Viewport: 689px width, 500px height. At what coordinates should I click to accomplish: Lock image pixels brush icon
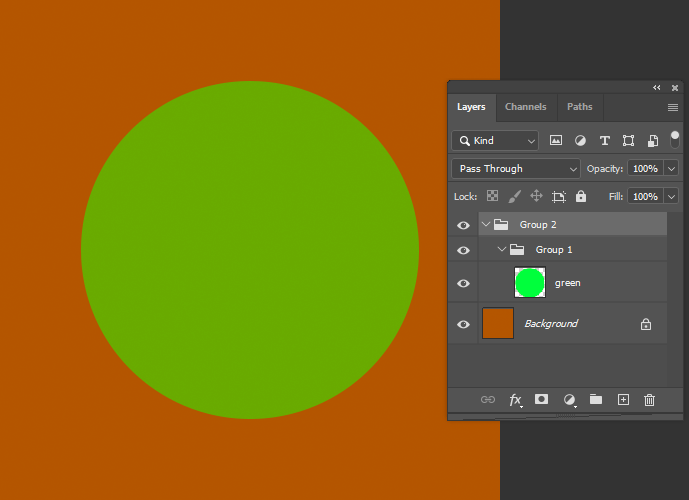[515, 196]
